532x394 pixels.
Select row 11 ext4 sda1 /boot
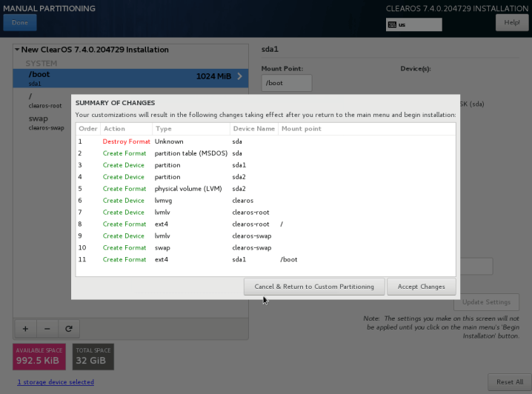(266, 259)
